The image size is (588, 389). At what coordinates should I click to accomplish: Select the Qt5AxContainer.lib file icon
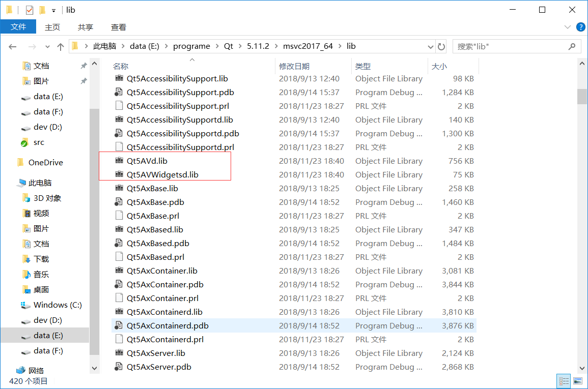pos(119,271)
